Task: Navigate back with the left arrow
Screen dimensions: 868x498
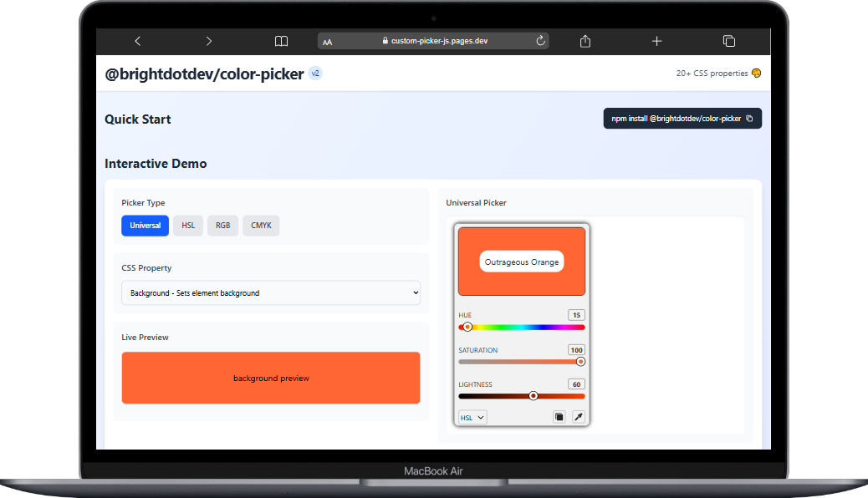Action: point(137,40)
